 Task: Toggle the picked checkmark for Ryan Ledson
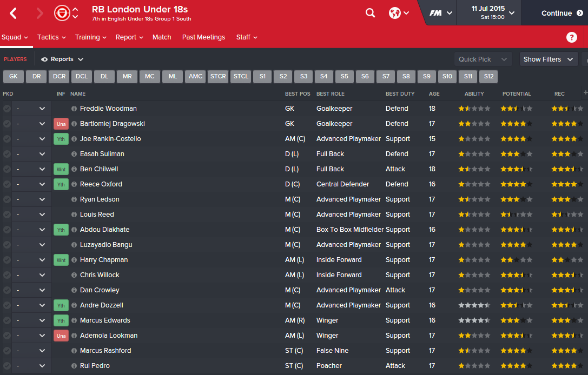6,199
